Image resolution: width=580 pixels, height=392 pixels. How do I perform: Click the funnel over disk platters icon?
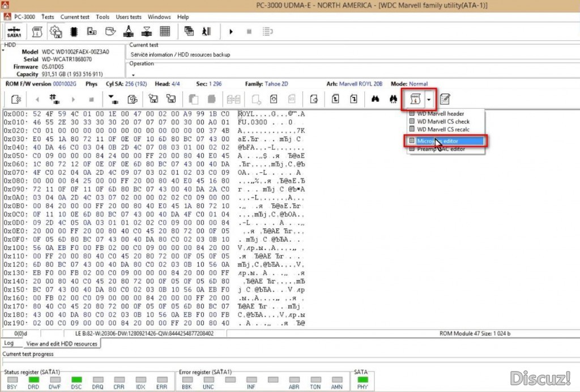tap(147, 31)
